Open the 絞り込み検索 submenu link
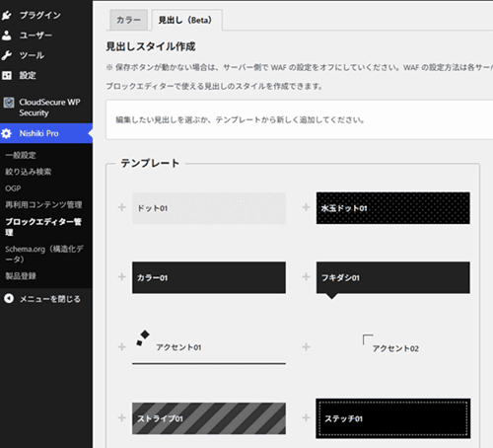Viewport: 493px width, 448px height. pos(29,172)
